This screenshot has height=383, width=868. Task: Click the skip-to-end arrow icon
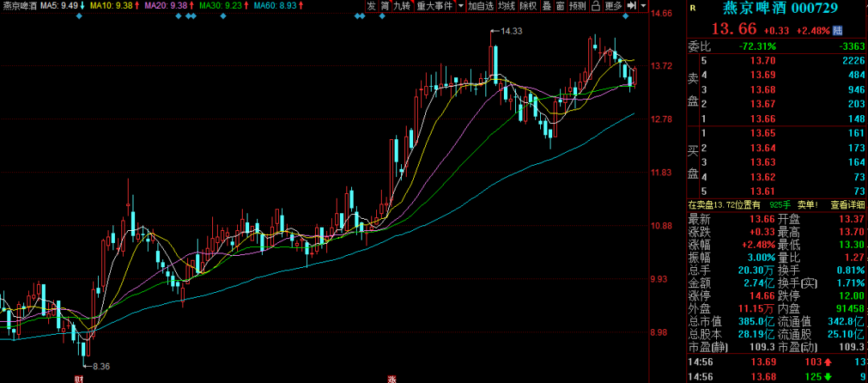click(x=632, y=6)
